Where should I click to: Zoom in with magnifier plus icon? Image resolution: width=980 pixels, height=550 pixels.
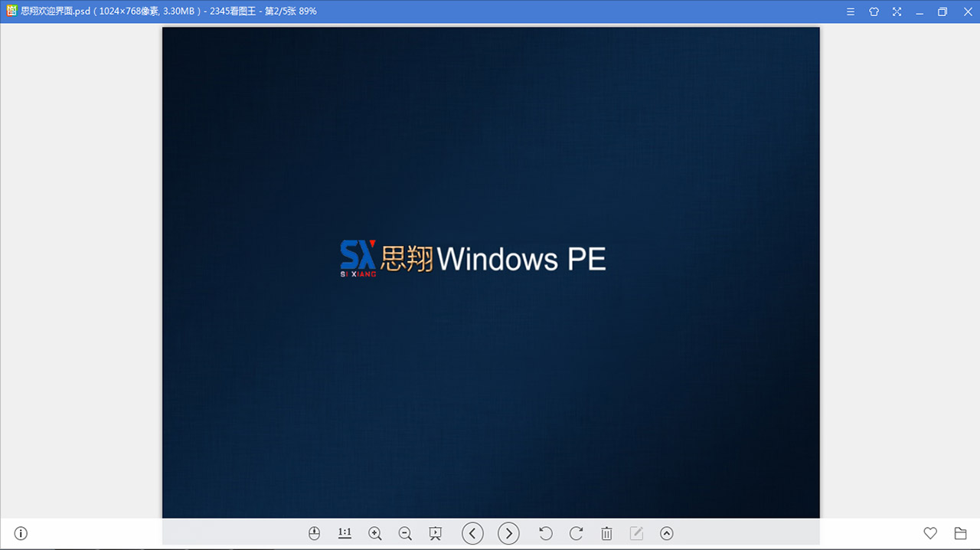pos(375,533)
